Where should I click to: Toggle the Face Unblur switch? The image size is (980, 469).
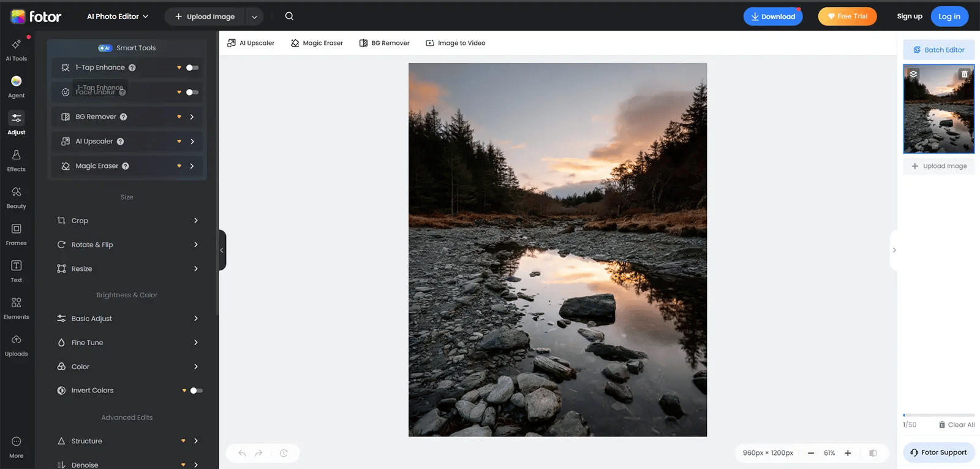coord(192,92)
